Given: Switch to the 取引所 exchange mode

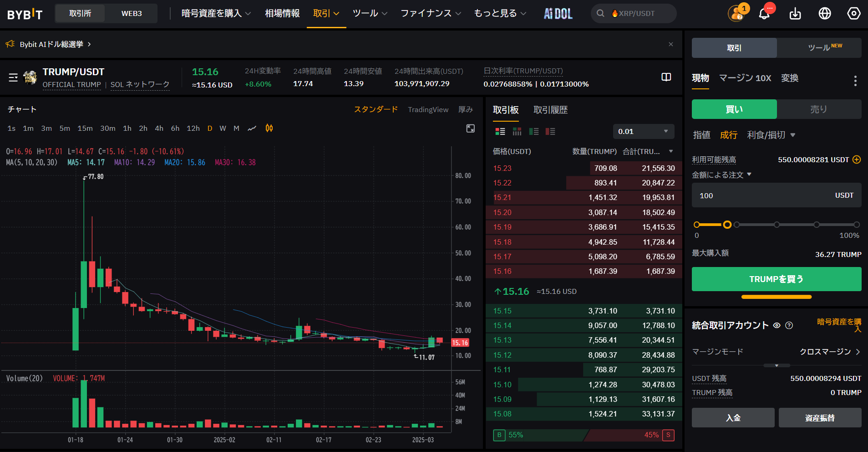Looking at the screenshot, I should tap(80, 14).
